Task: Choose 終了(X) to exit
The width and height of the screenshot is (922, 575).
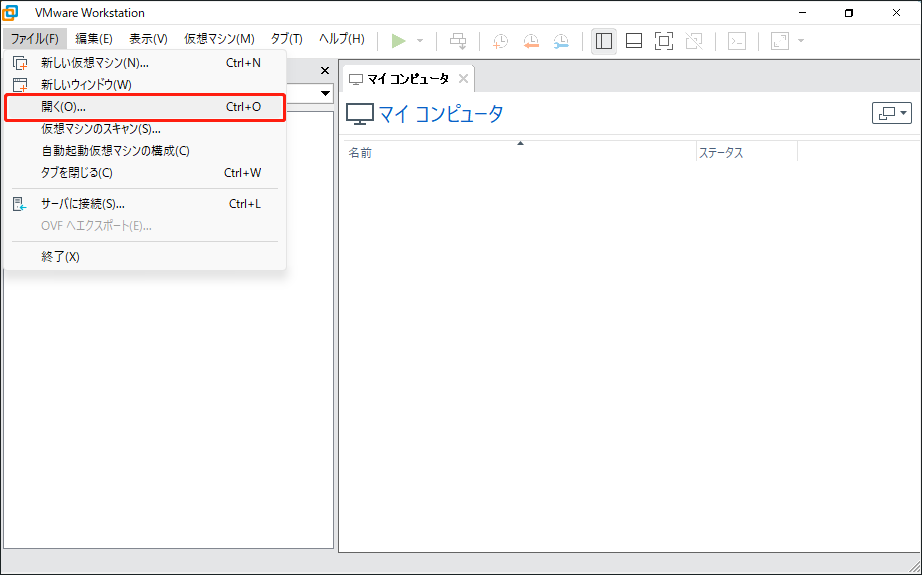Action: coord(145,257)
